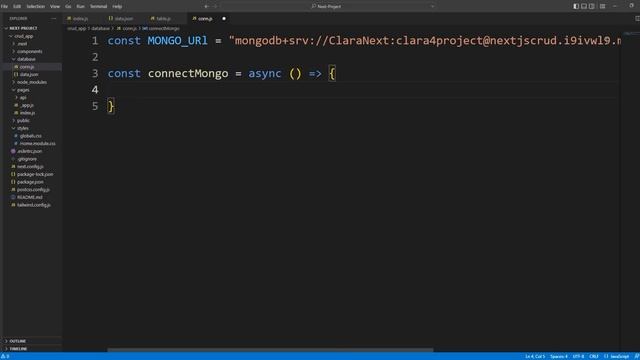Viewport: 640px width, 360px height.
Task: Expand the node_modules folder
Action: (x=32, y=82)
